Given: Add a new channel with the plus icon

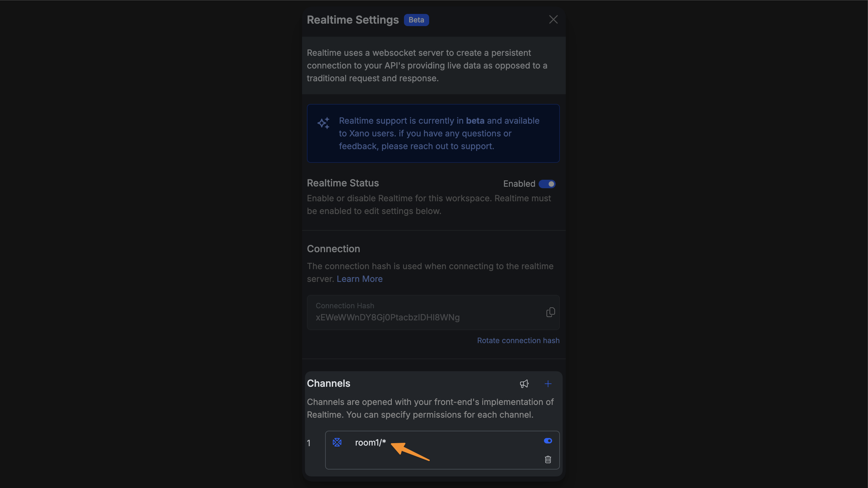Looking at the screenshot, I should pyautogui.click(x=548, y=384).
